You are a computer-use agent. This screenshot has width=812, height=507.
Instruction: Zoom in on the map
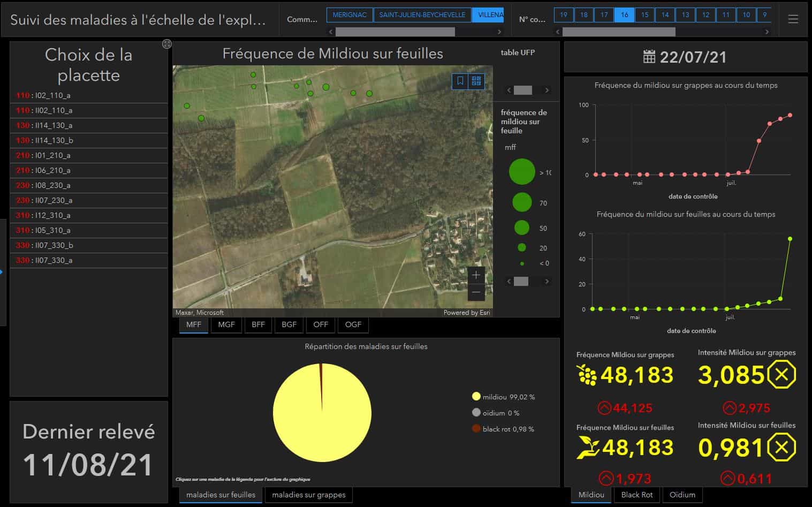point(476,275)
